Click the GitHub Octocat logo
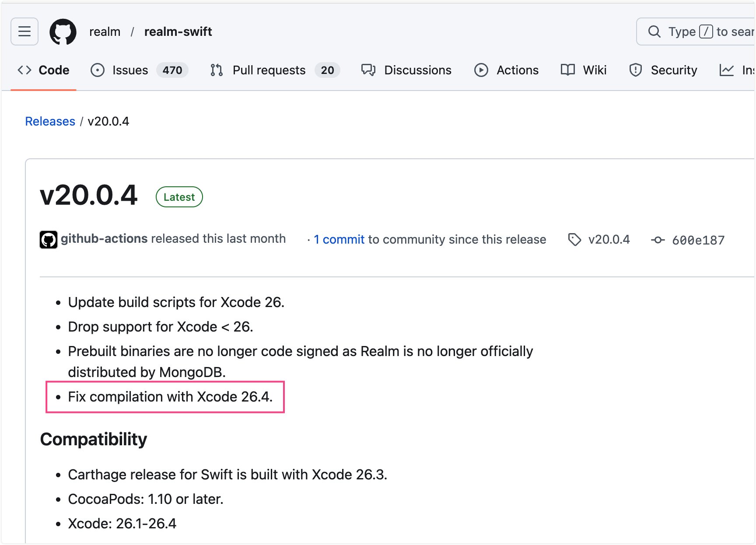The width and height of the screenshot is (756, 545). (x=63, y=31)
